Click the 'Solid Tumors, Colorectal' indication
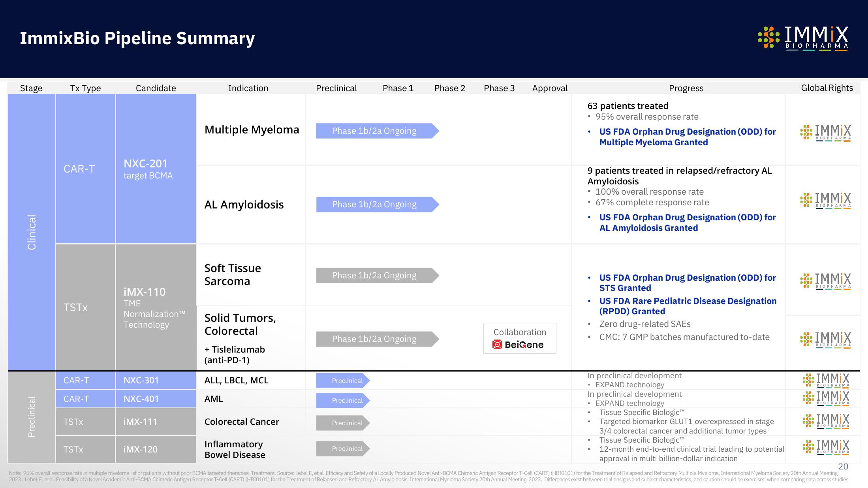Screen dimensions: 868x488 240,324
